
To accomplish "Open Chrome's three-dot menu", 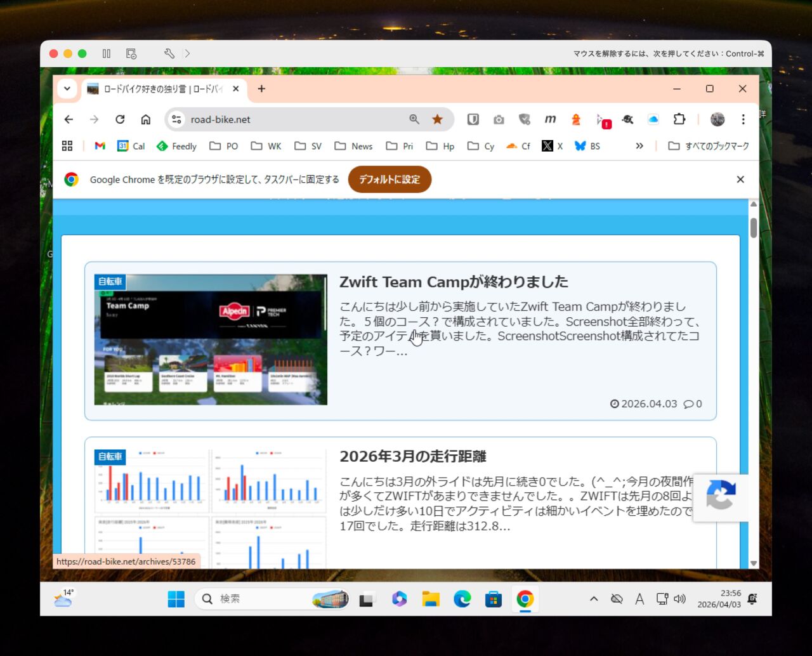I will click(743, 119).
